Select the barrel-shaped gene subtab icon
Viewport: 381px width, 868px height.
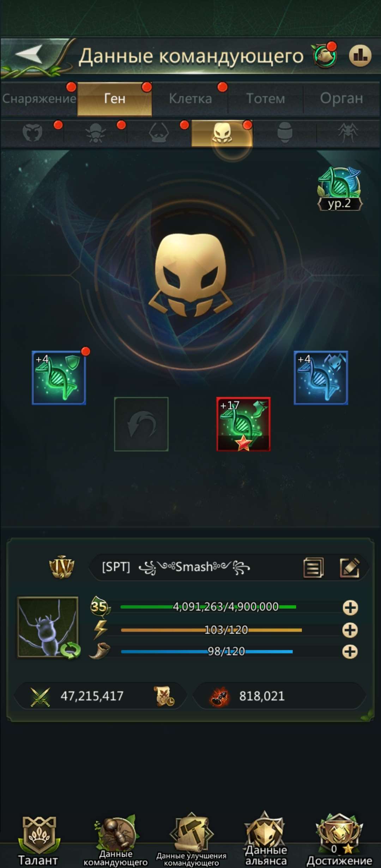285,132
